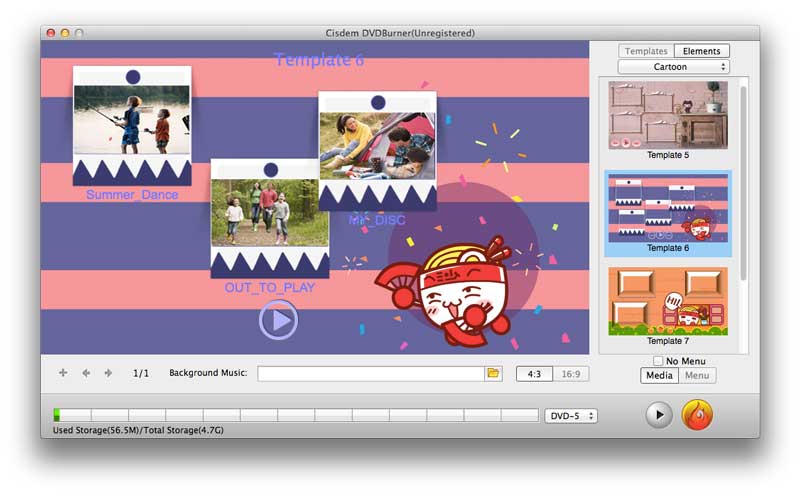Image resolution: width=800 pixels, height=494 pixels.
Task: Select the Template 7 thumbnail
Action: click(x=667, y=301)
